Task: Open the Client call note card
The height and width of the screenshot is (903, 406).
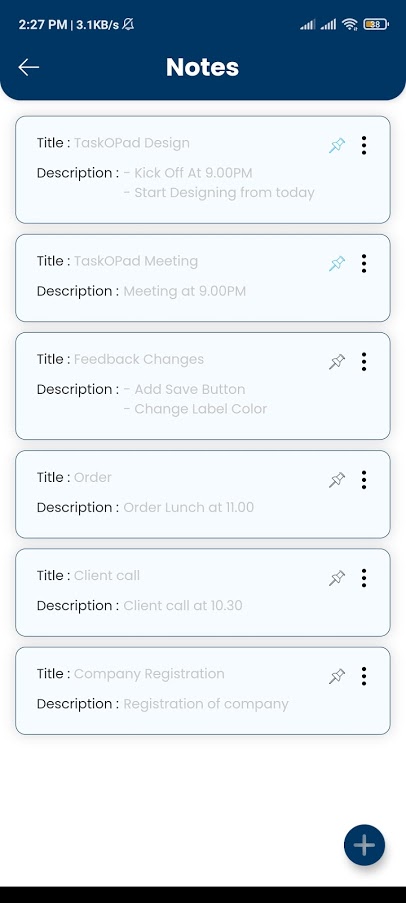Action: 203,593
